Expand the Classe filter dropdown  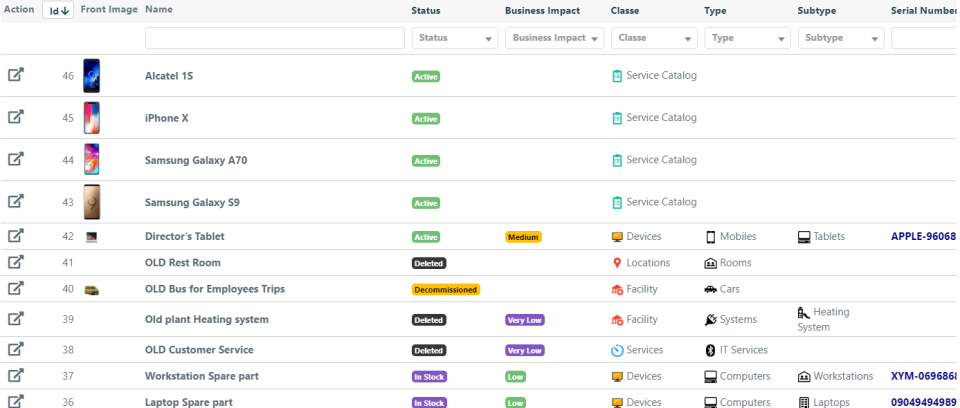tap(654, 38)
